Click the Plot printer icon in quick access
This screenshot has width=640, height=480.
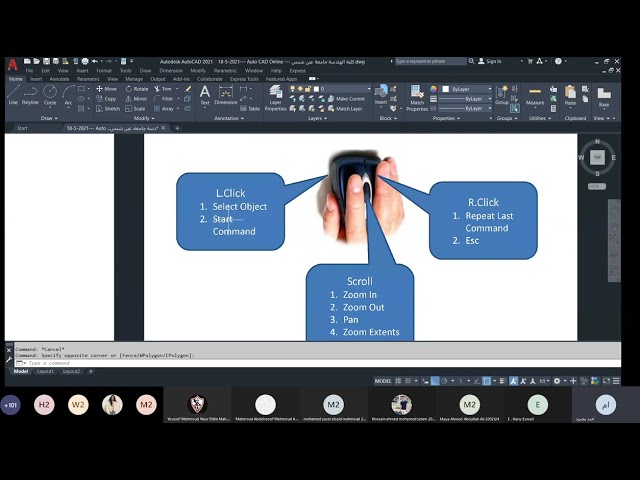[85, 61]
